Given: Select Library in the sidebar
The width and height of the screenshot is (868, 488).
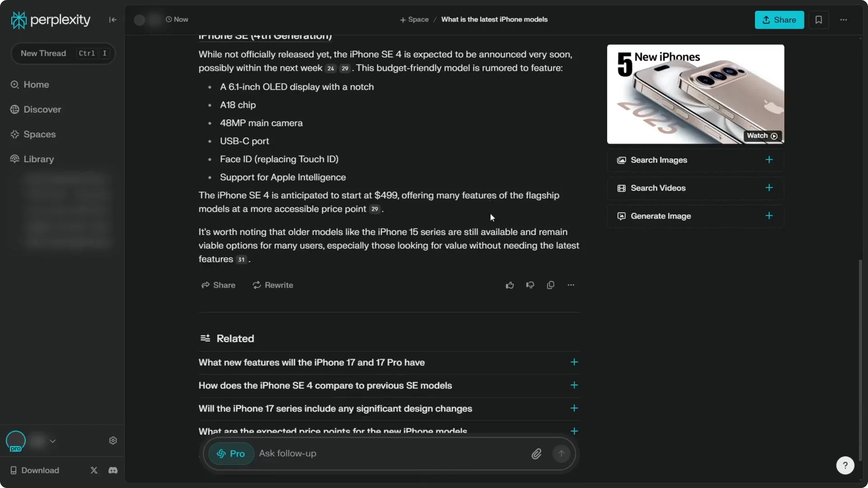Looking at the screenshot, I should click(x=38, y=159).
